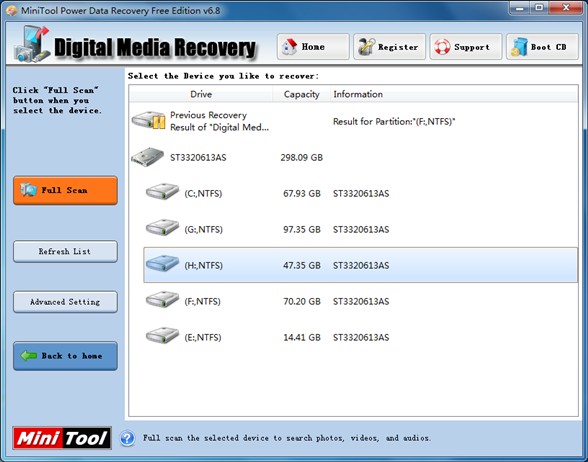Click the 70.20 GB capacity value
The width and height of the screenshot is (588, 462).
302,302
